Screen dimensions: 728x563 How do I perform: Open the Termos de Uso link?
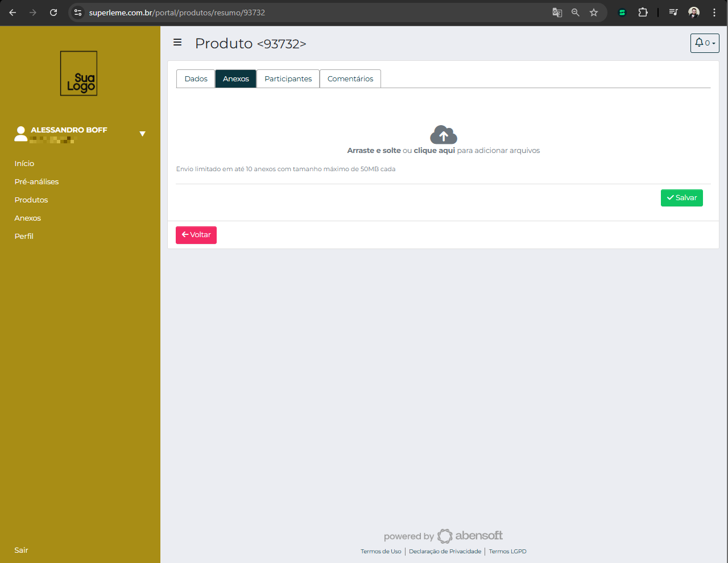[381, 552]
